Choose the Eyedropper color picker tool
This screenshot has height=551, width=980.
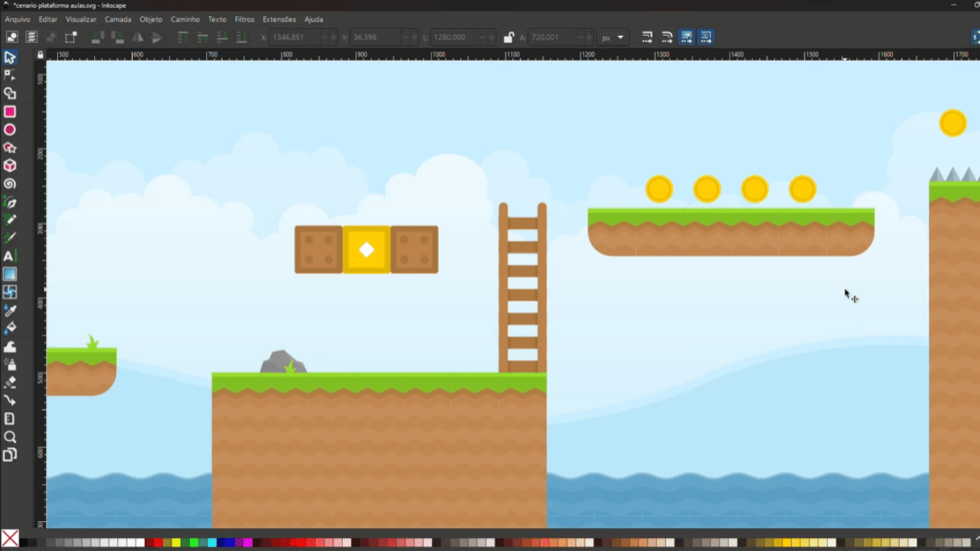tap(10, 311)
